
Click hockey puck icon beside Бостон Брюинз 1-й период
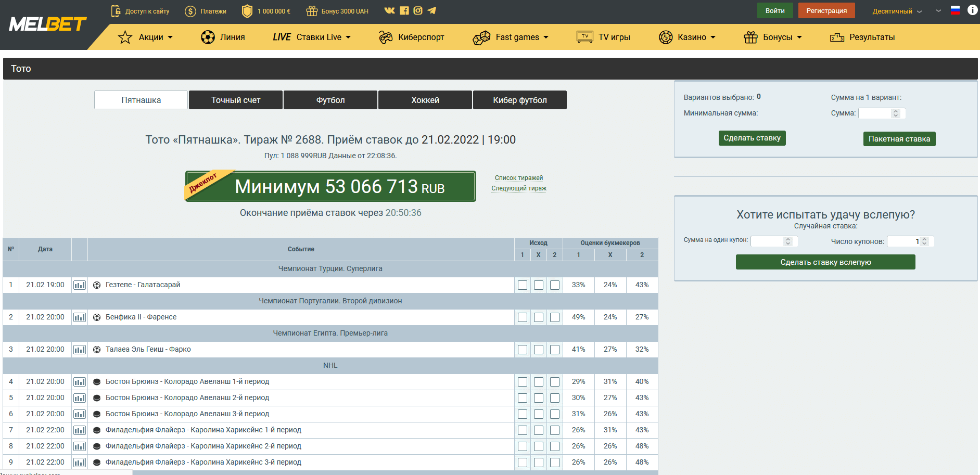click(97, 382)
